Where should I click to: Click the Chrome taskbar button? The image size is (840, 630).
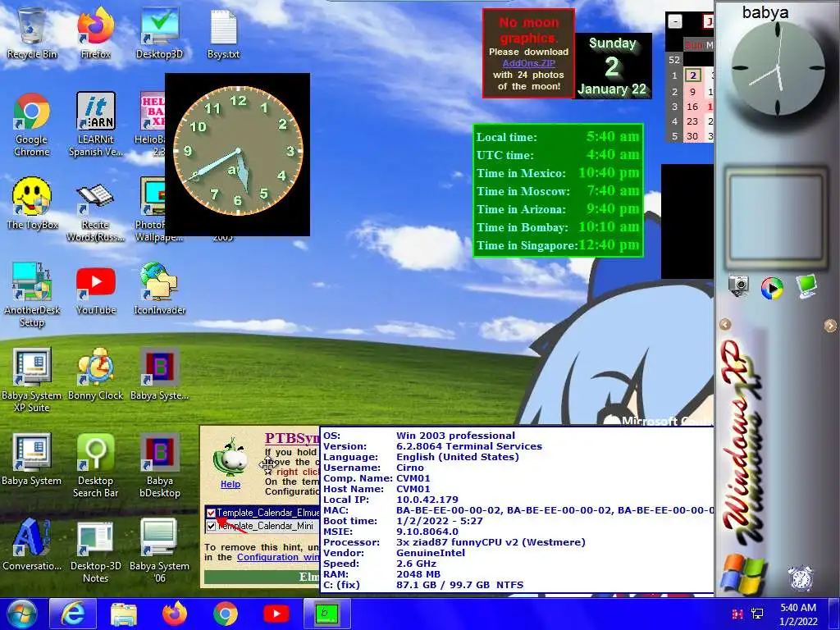coord(226,614)
